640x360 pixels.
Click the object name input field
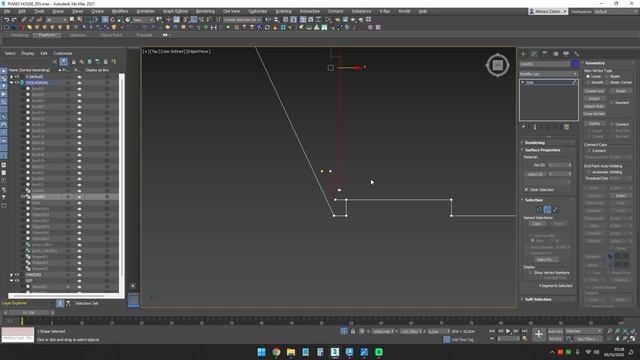(x=545, y=64)
